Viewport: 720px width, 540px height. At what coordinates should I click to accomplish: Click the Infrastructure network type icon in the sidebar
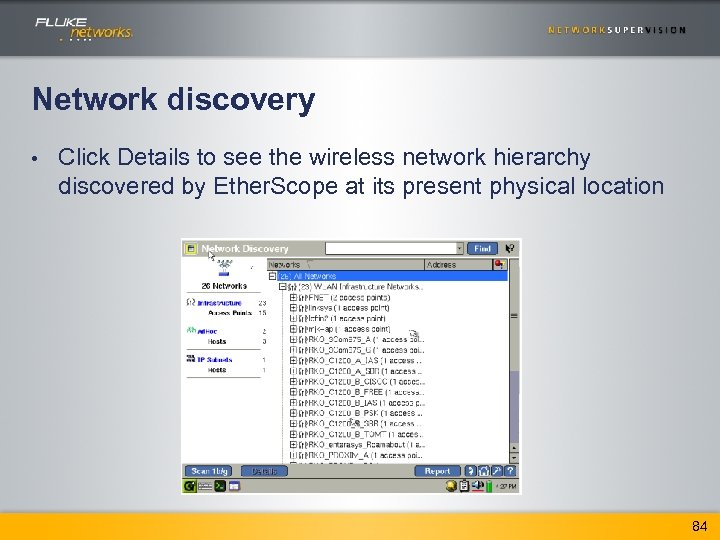[x=191, y=302]
